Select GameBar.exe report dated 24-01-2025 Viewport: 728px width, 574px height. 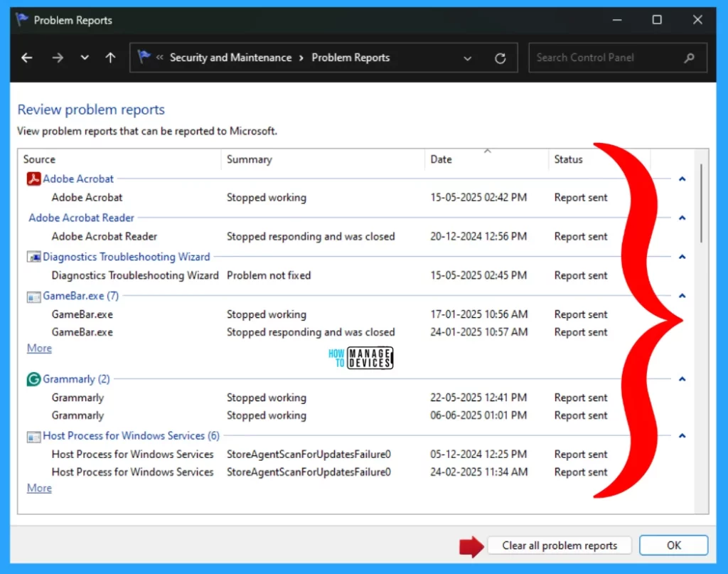click(x=330, y=332)
